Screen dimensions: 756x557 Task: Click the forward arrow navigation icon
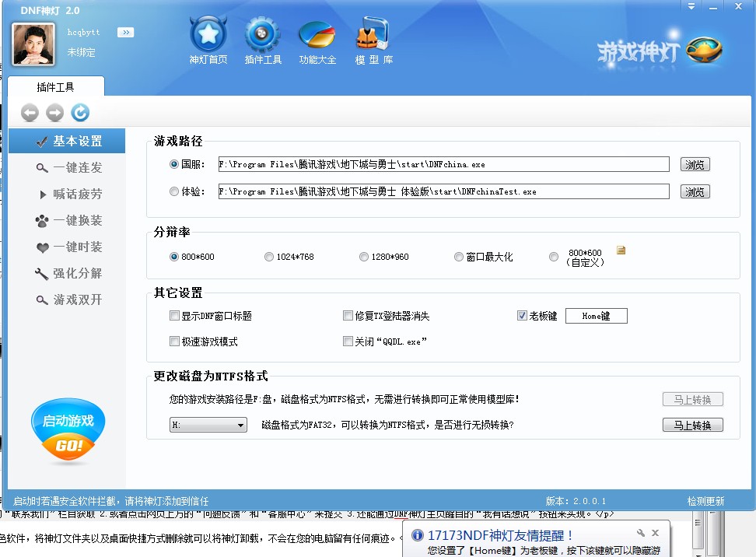(x=55, y=113)
